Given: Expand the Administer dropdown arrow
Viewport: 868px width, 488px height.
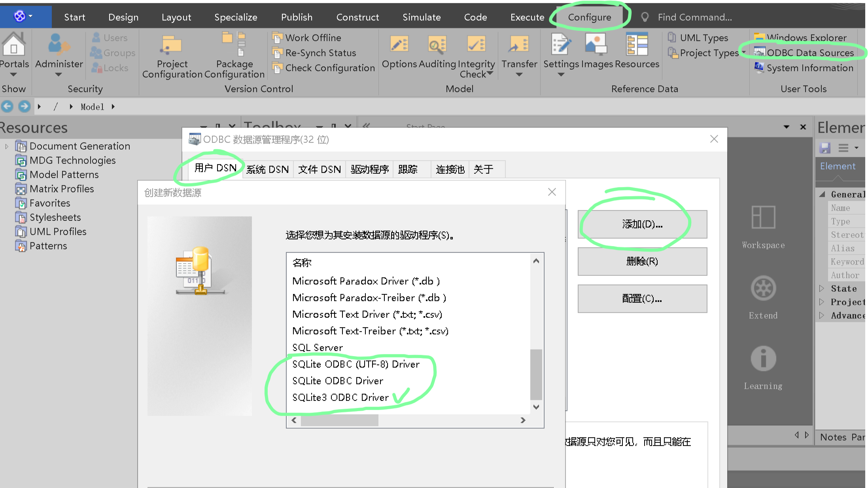Looking at the screenshot, I should pyautogui.click(x=59, y=74).
